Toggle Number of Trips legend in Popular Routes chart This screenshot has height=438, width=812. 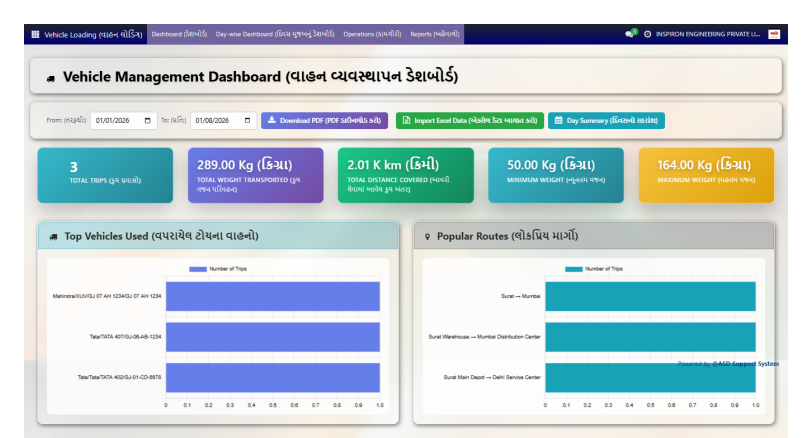pos(594,269)
